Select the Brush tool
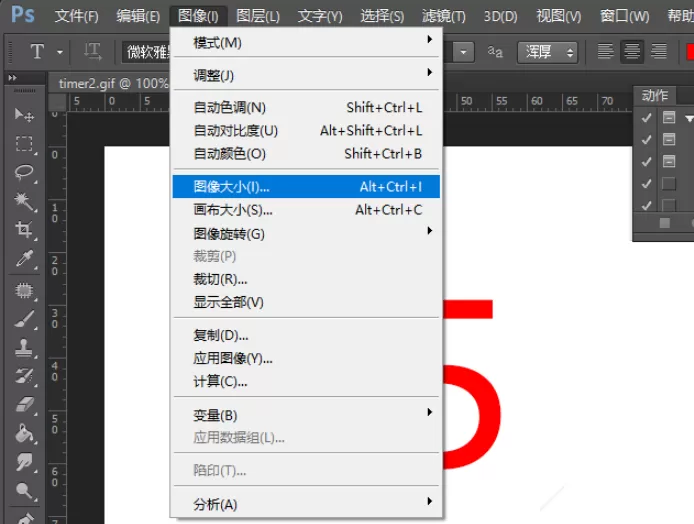Viewport: 694px width, 524px height. tap(24, 319)
